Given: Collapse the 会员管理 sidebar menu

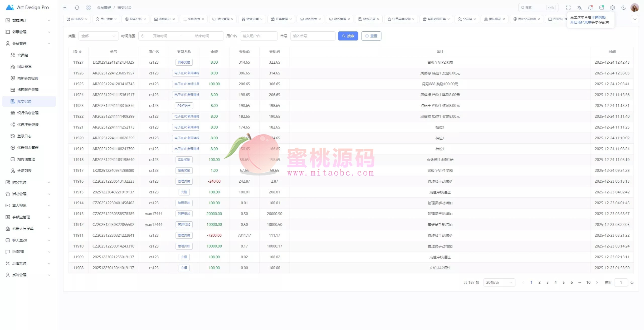Looking at the screenshot, I should (x=28, y=44).
